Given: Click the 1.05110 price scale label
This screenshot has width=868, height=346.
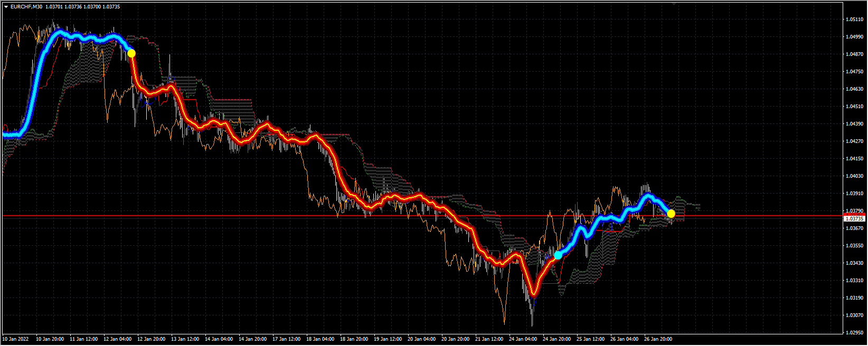Looking at the screenshot, I should tap(854, 20).
